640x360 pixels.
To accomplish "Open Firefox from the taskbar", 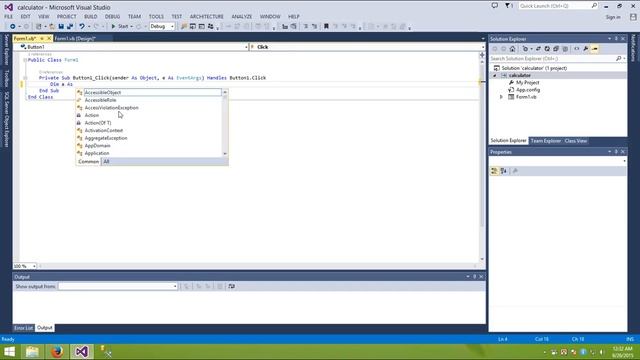I will 57,351.
